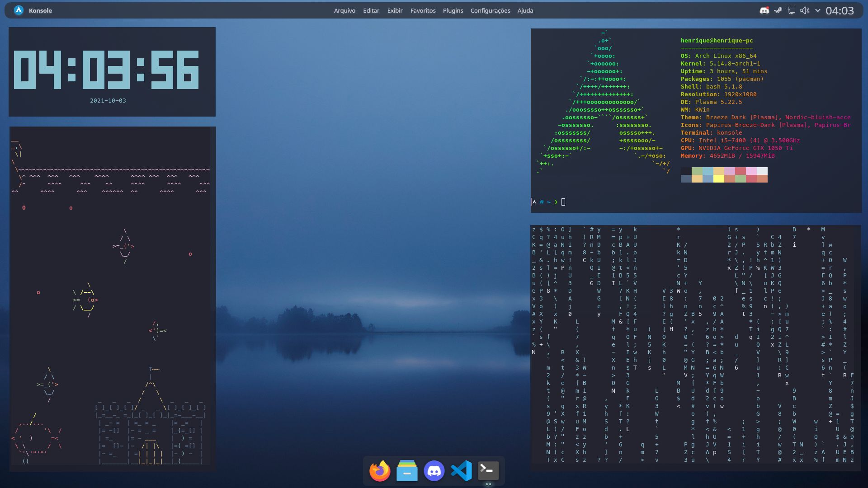Image resolution: width=868 pixels, height=488 pixels.
Task: Launch Discord from the dock
Action: 434,471
